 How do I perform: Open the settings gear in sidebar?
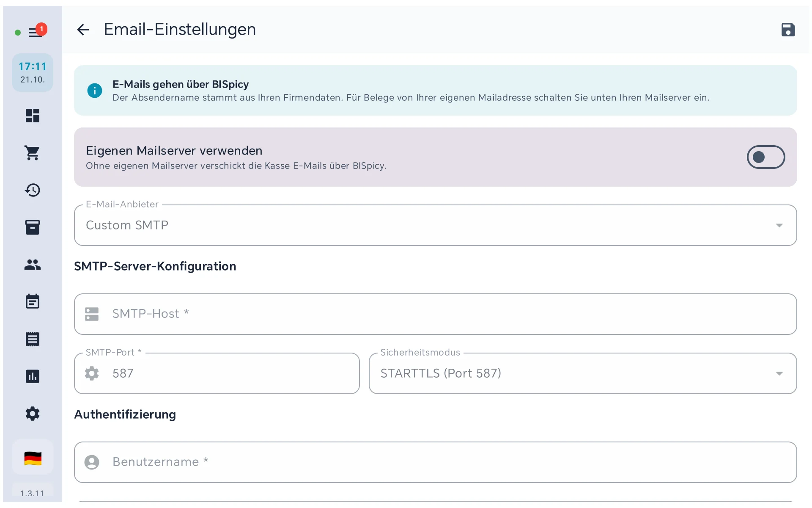coord(33,414)
